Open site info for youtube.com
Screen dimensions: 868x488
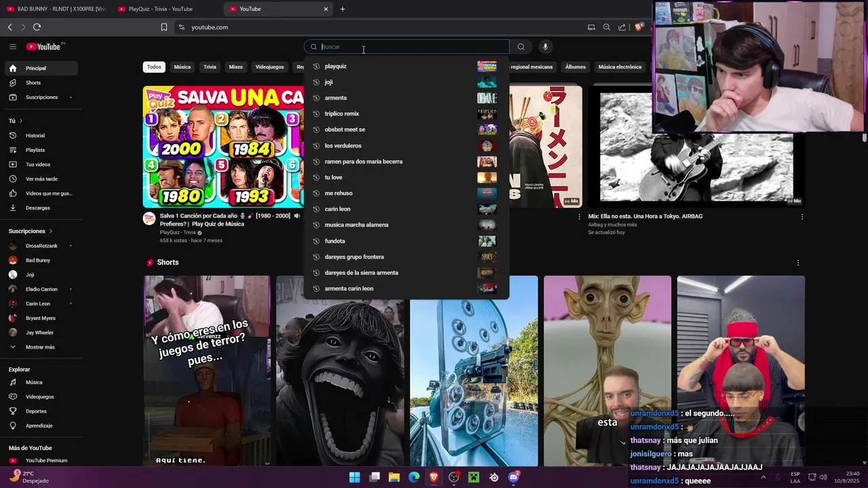(181, 27)
